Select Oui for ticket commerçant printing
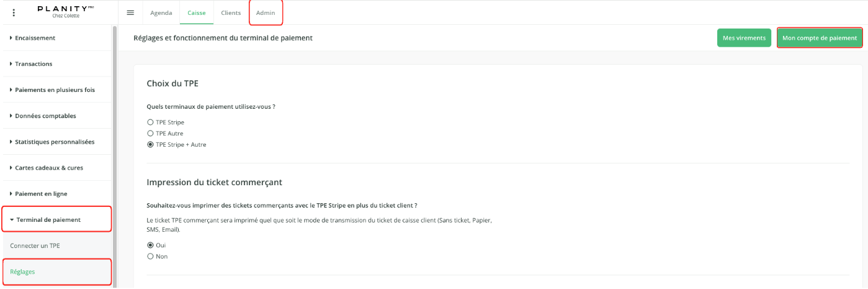The image size is (868, 289). [x=150, y=245]
